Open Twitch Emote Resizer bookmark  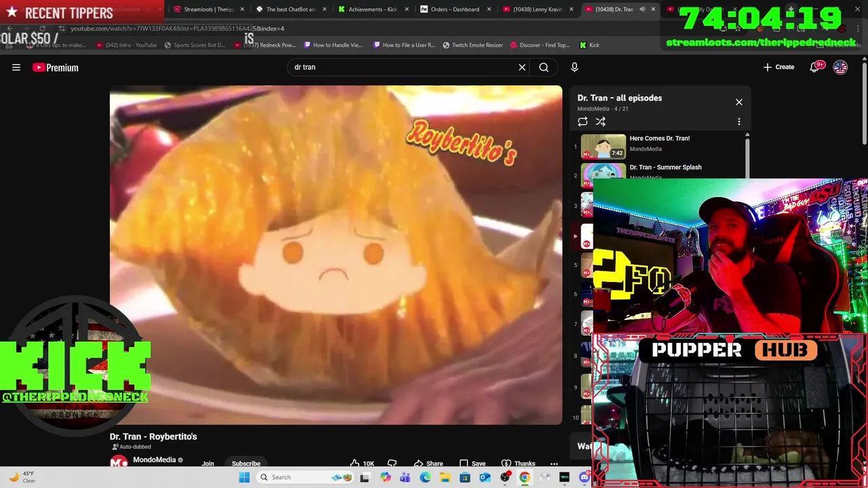pyautogui.click(x=473, y=45)
